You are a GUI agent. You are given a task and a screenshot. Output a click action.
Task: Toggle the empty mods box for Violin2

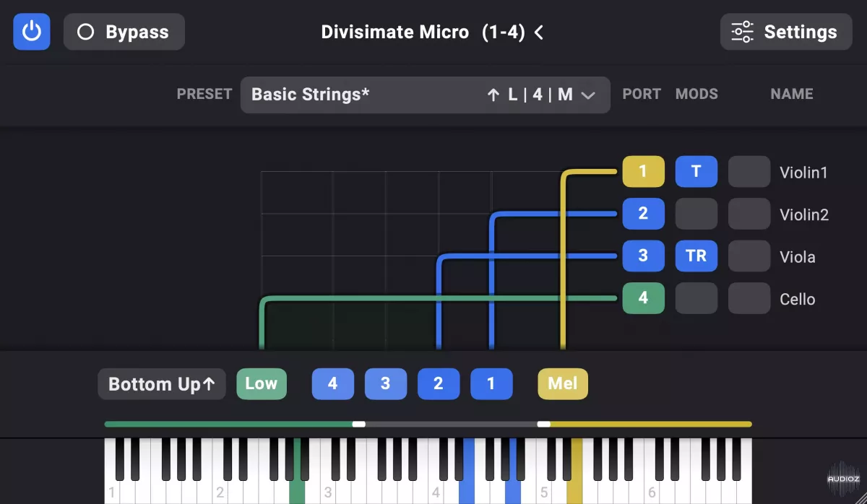pyautogui.click(x=696, y=214)
